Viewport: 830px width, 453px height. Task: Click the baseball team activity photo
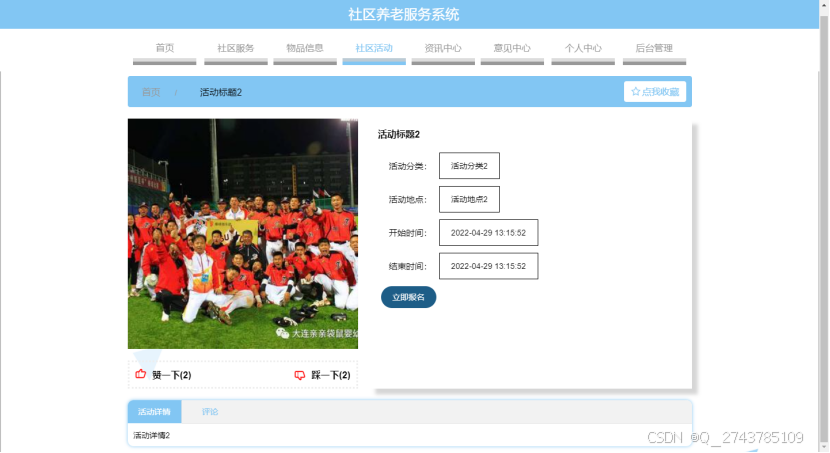click(243, 233)
